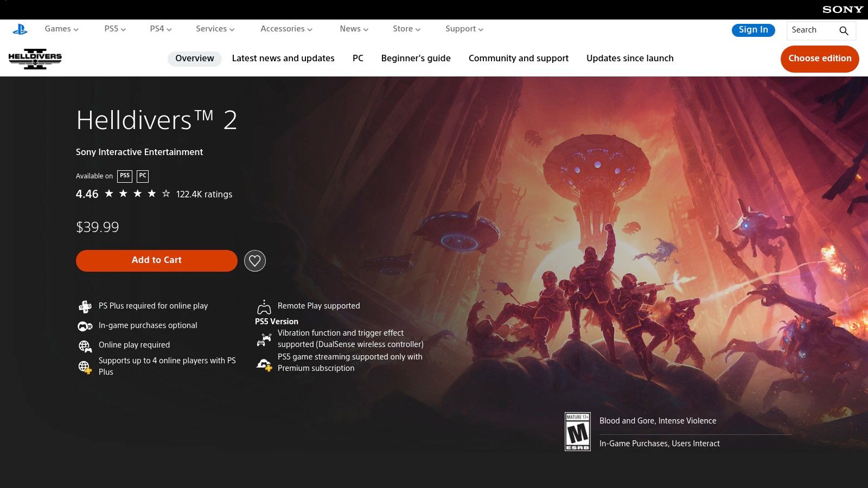Screen dimensions: 868x488
Task: Click 'Blood and Gore, Intense Violence' text
Action: (x=658, y=421)
